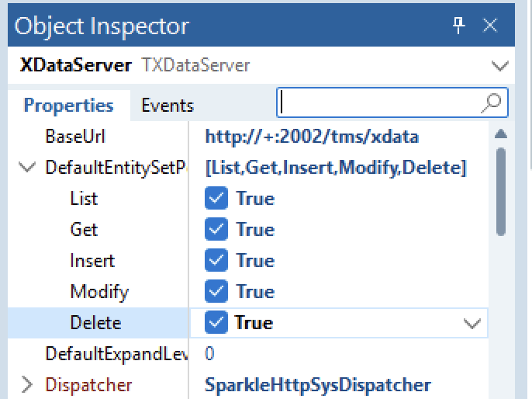
Task: Close the Object Inspector panel
Action: [x=490, y=26]
